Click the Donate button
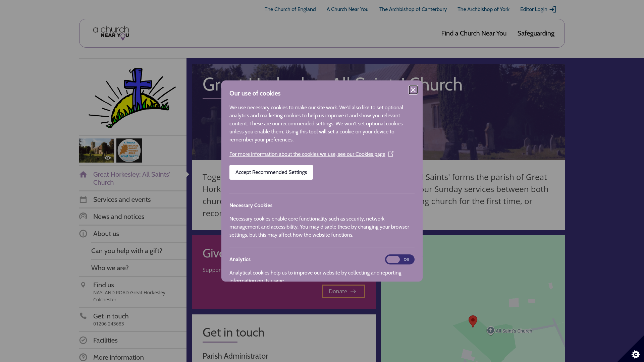The width and height of the screenshot is (644, 362). [x=343, y=292]
